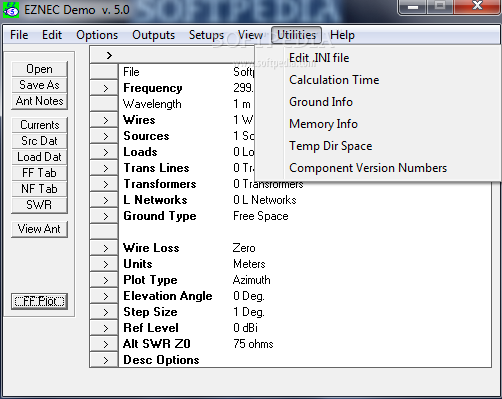Click the 1 Deg. Step Size value
The width and height of the screenshot is (502, 399).
pyautogui.click(x=249, y=312)
